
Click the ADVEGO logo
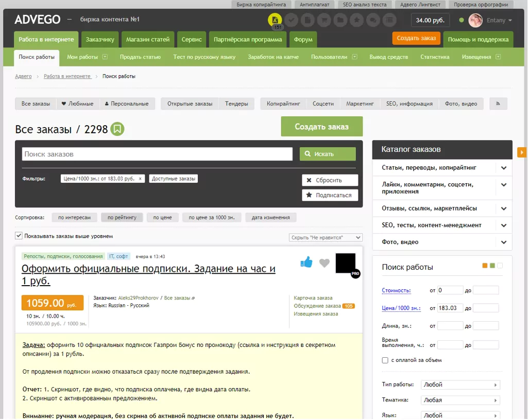38,20
